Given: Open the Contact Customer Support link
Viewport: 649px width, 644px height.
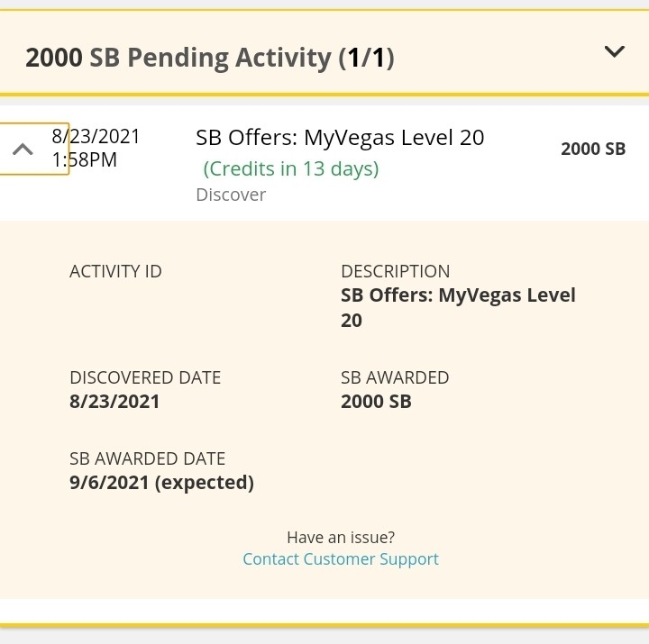Looking at the screenshot, I should 341,559.
